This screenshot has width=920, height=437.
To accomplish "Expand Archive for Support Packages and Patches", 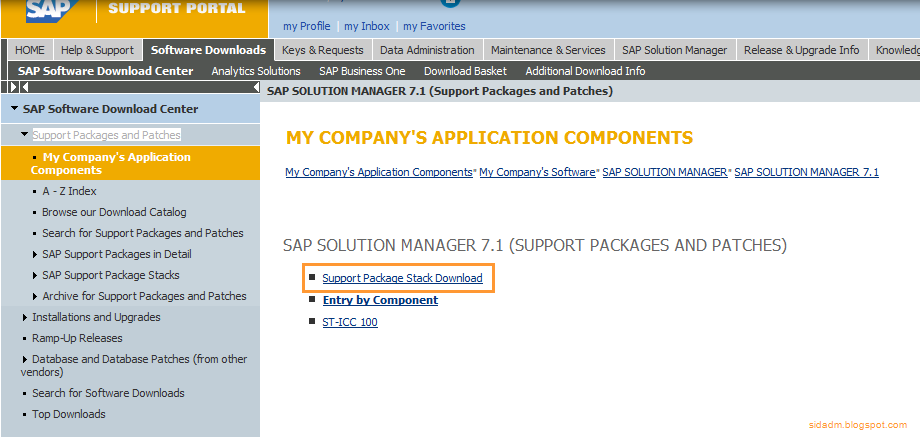I will [x=35, y=296].
